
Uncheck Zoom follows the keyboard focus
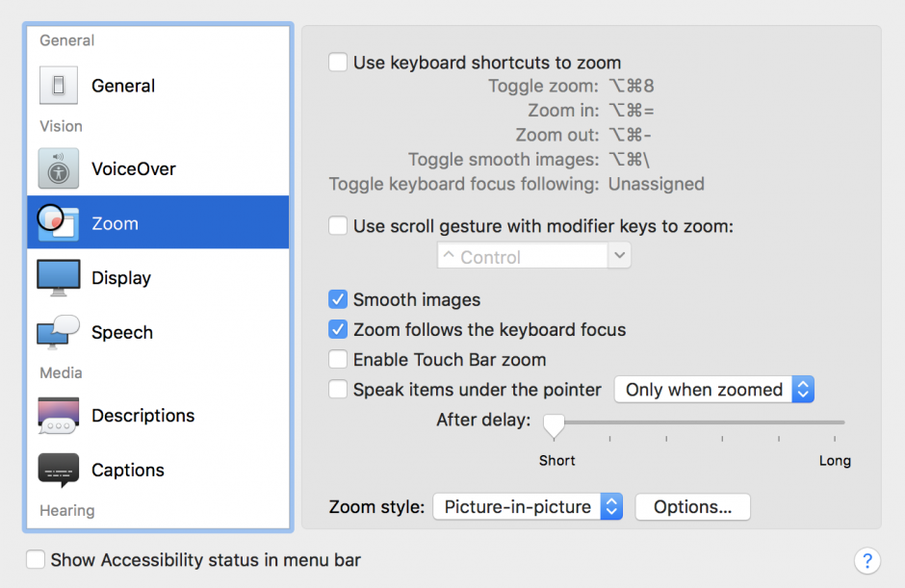[x=338, y=329]
